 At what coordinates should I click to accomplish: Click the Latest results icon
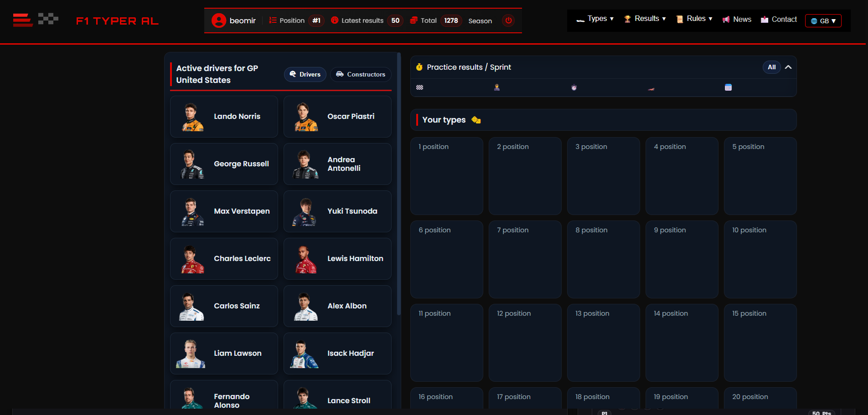coord(335,20)
